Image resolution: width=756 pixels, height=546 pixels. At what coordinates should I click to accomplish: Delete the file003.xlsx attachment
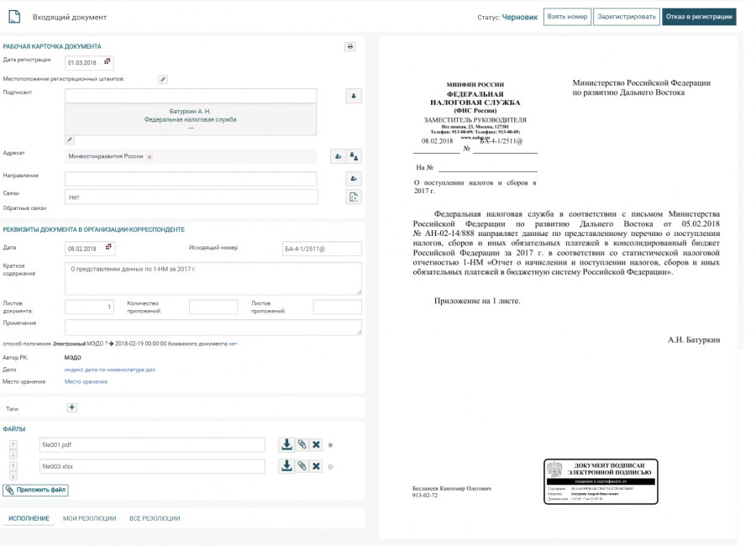[316, 466]
